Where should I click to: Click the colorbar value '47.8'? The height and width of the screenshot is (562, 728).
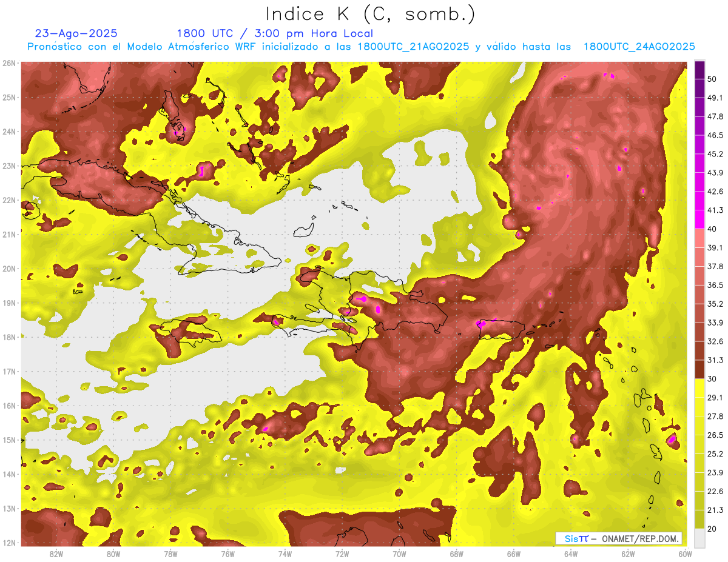pos(715,116)
